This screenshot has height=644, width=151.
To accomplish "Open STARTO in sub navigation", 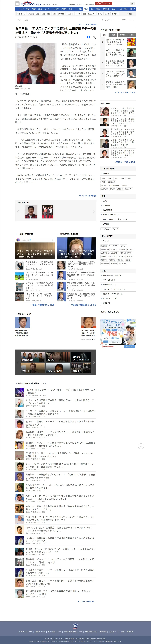I will click(61, 14).
